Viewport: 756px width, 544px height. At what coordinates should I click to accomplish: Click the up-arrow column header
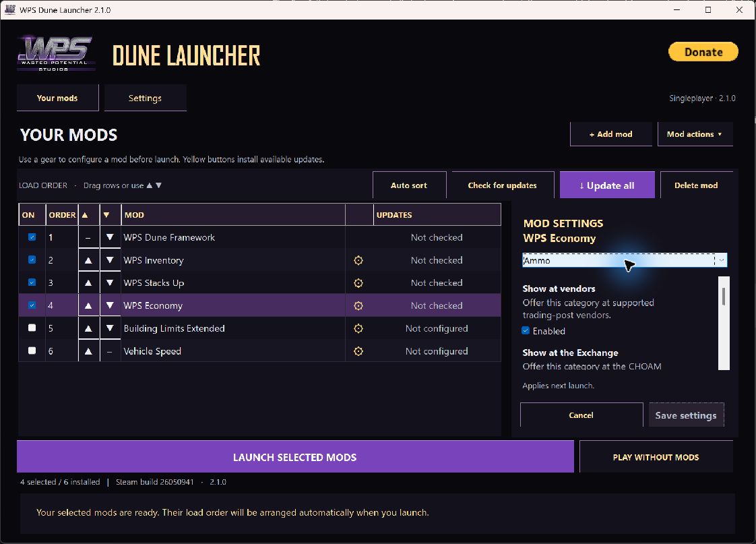(x=89, y=215)
